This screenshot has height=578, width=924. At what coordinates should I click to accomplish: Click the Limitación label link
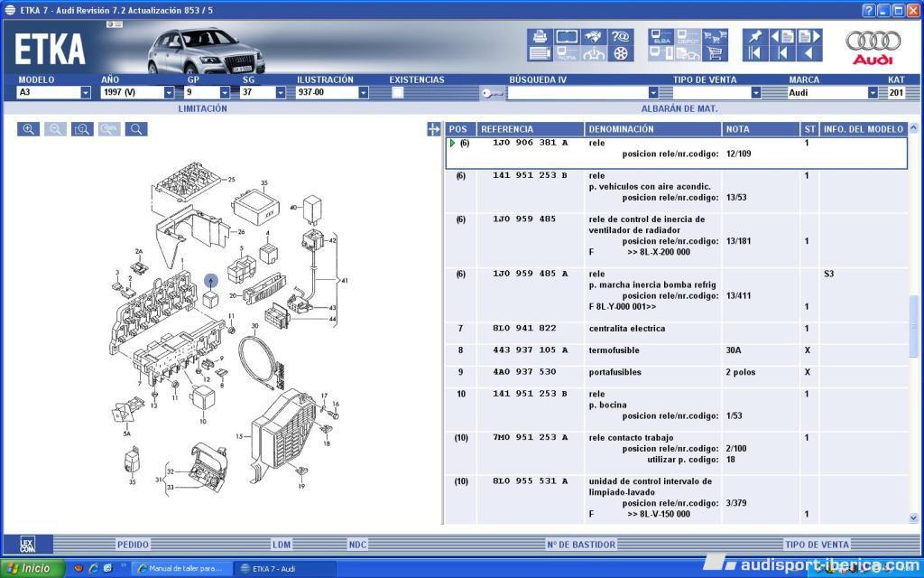[203, 108]
